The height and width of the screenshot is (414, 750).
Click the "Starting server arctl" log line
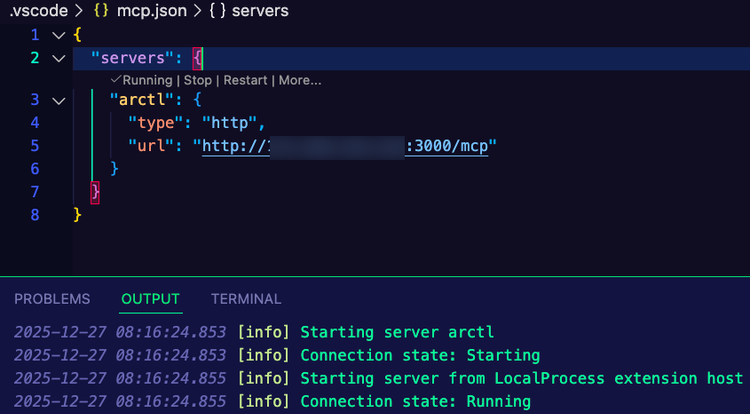click(x=254, y=332)
